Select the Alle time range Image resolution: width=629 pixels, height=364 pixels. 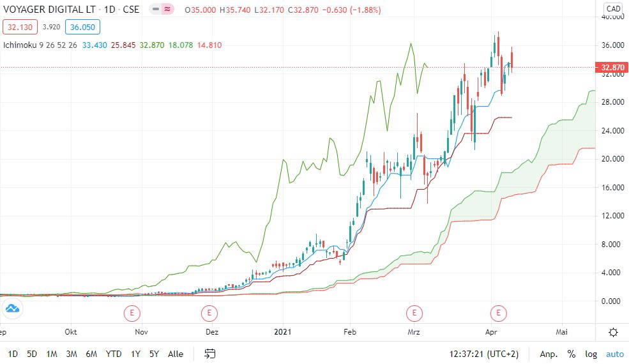pyautogui.click(x=176, y=354)
